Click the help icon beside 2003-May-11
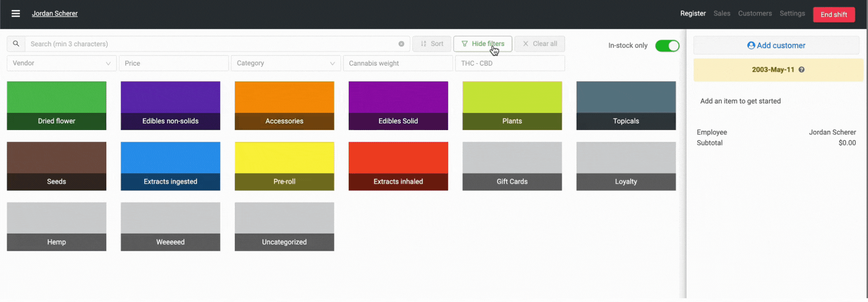This screenshot has height=302, width=868. (802, 70)
